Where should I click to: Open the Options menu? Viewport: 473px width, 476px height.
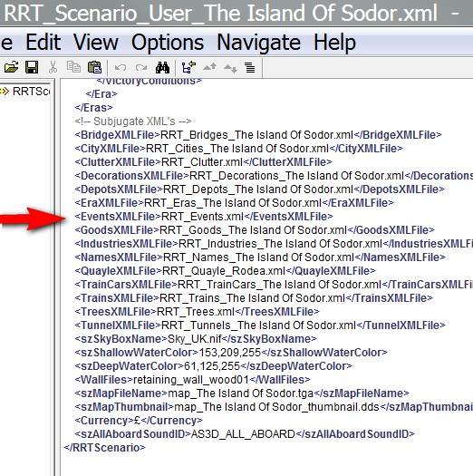click(168, 43)
